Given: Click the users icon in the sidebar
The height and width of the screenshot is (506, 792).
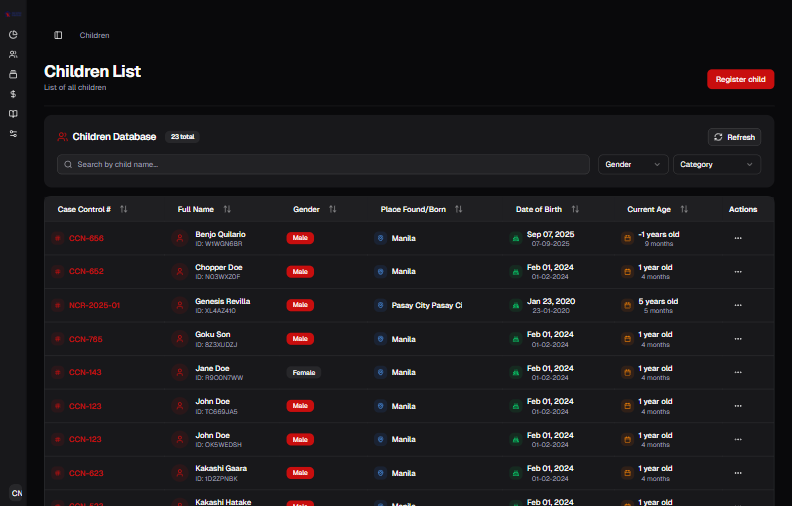Looking at the screenshot, I should point(13,54).
